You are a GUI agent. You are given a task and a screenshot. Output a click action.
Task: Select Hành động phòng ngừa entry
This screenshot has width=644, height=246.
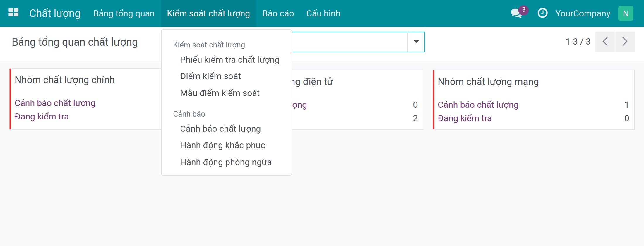(227, 162)
